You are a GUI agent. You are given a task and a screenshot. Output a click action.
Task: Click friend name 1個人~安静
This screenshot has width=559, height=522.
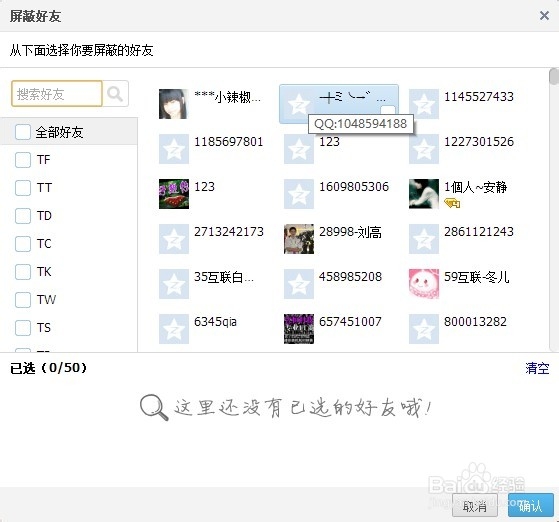click(476, 187)
